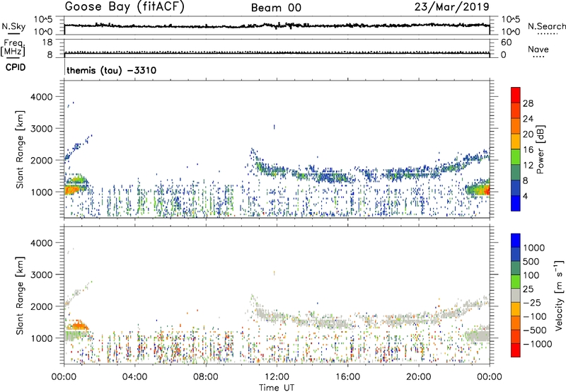
Task: Select the 'Freq. [MHz]' axis label
Action: [x=13, y=48]
